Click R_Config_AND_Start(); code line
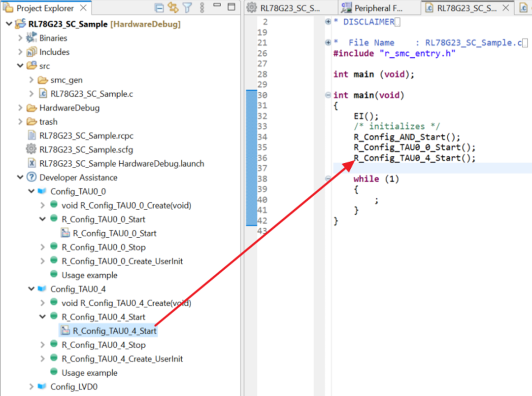This screenshot has height=396, width=532. click(407, 137)
